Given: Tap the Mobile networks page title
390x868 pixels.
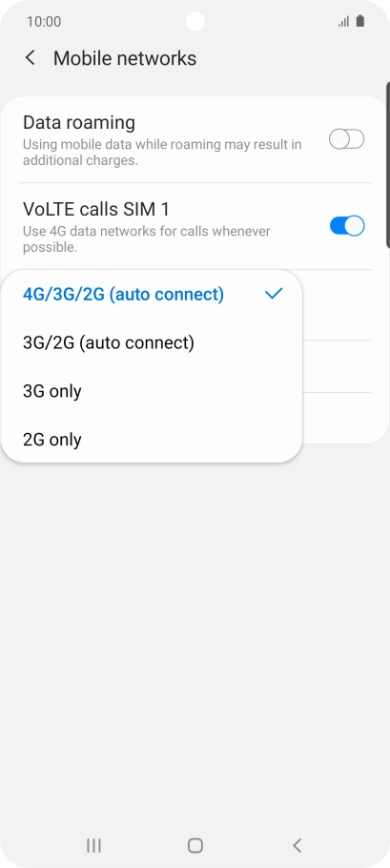Looking at the screenshot, I should coord(125,58).
